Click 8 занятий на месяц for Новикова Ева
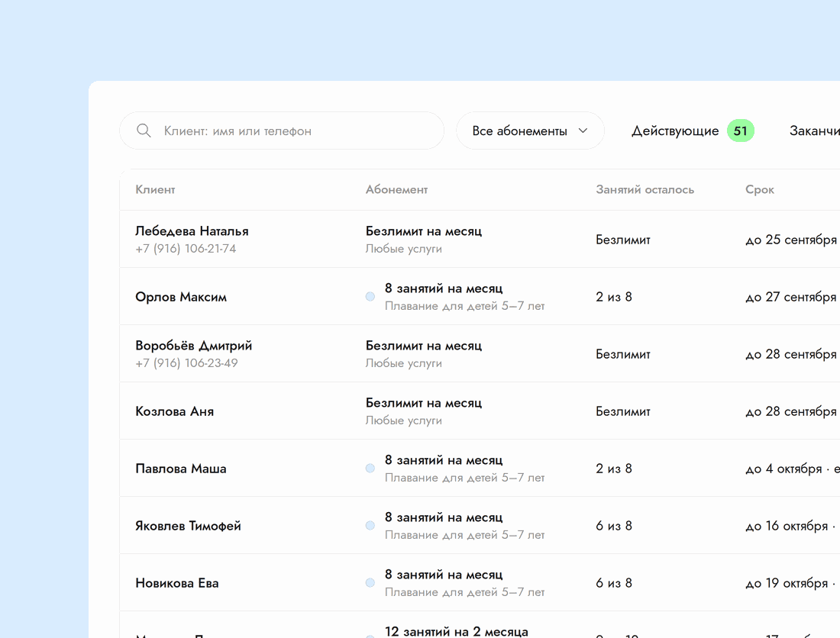The width and height of the screenshot is (840, 638). coord(444,575)
